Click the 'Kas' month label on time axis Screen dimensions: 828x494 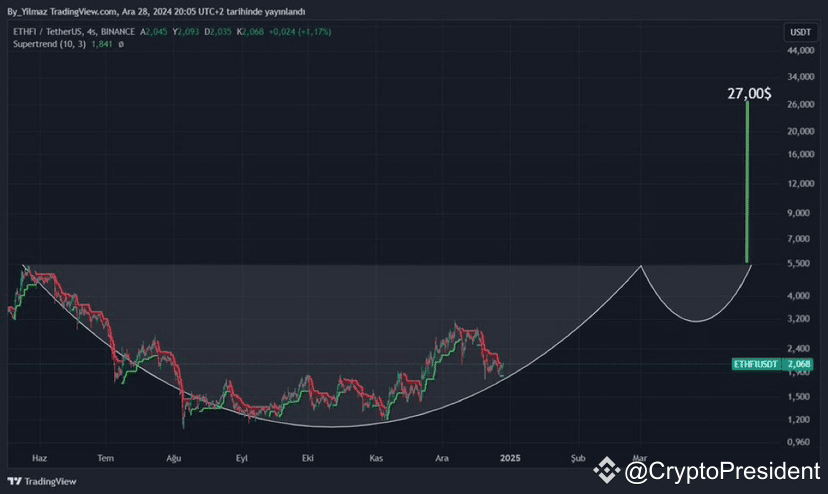[x=376, y=458]
